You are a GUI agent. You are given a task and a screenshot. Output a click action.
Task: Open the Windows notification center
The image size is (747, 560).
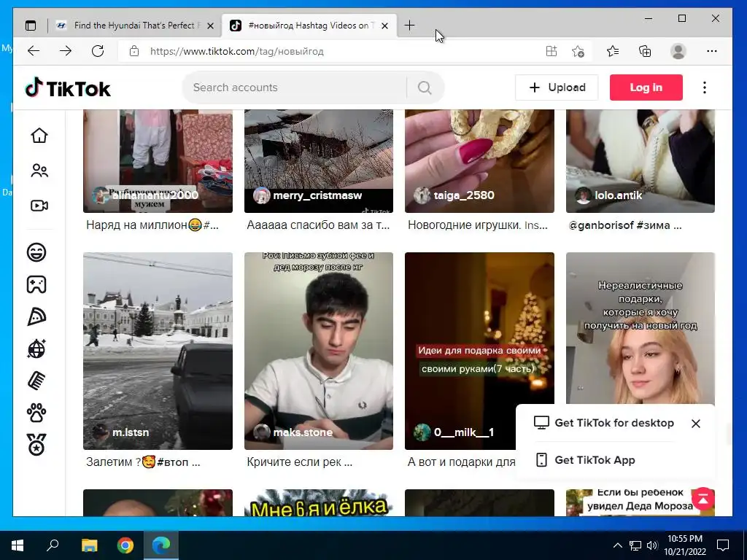pos(723,545)
